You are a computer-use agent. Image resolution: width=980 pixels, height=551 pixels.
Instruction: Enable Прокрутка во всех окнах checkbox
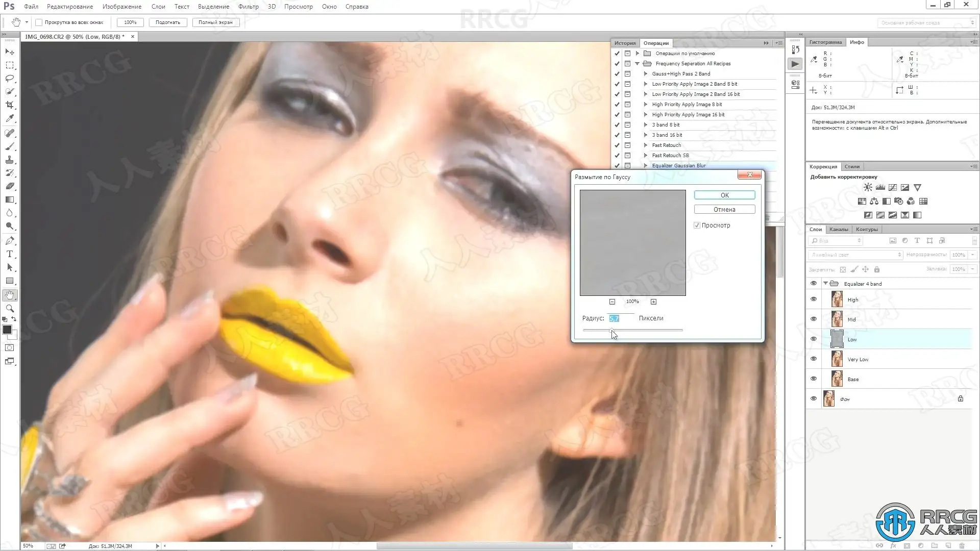point(39,22)
